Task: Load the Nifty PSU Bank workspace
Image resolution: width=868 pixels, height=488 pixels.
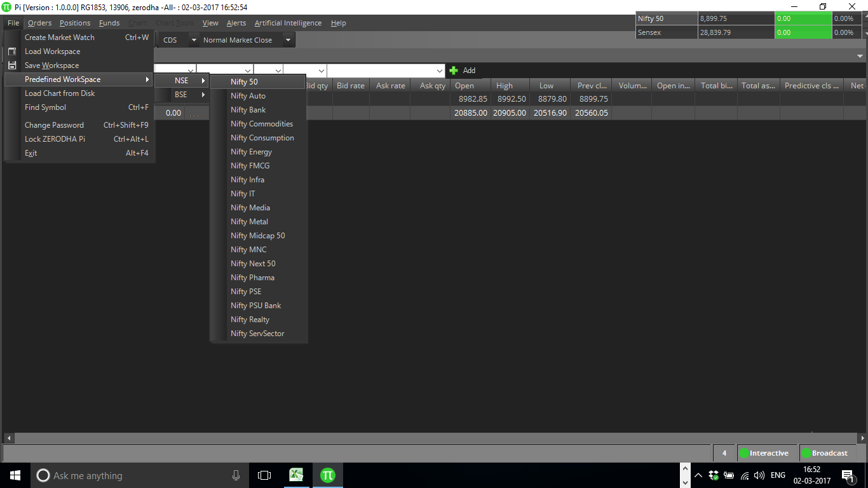Action: [x=259, y=306]
